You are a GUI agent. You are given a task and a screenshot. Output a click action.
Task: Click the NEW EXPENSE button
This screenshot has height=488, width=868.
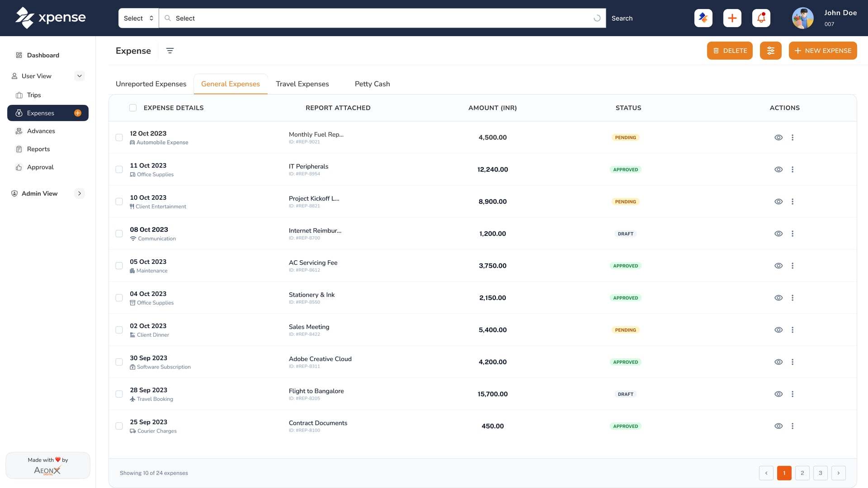click(823, 51)
